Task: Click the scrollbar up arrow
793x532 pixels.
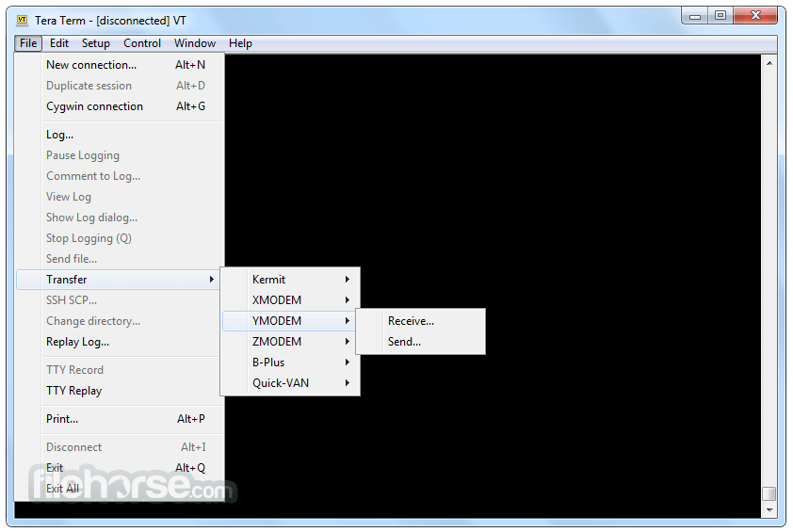Action: click(x=769, y=63)
